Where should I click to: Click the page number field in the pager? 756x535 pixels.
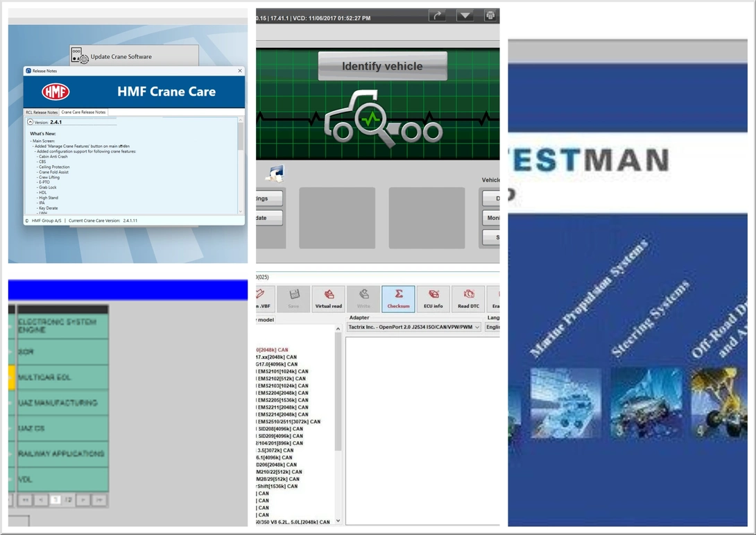point(55,500)
